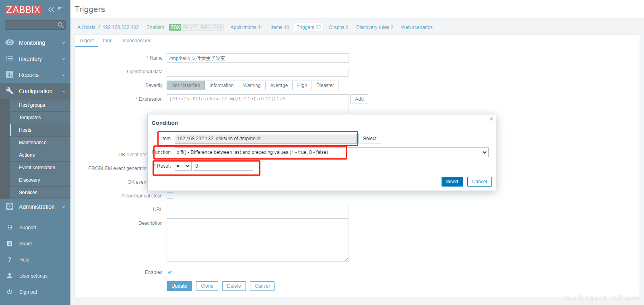Select Information severity

tap(221, 85)
